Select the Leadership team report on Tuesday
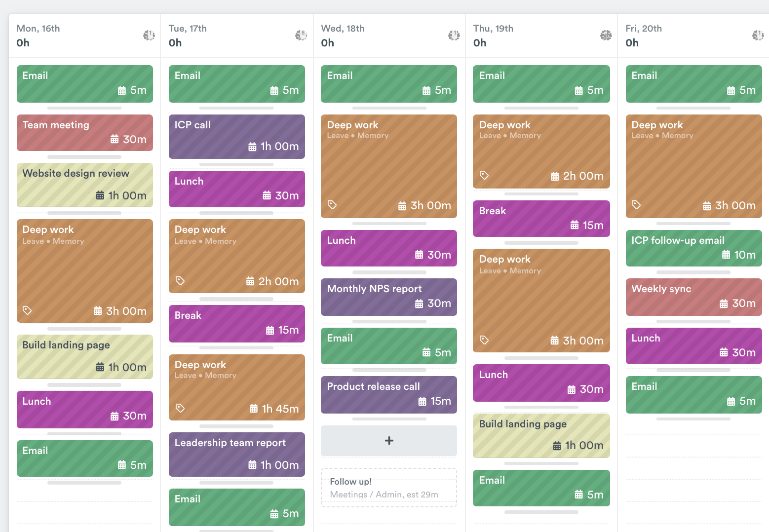Screen dimensions: 769x532 (x=236, y=454)
